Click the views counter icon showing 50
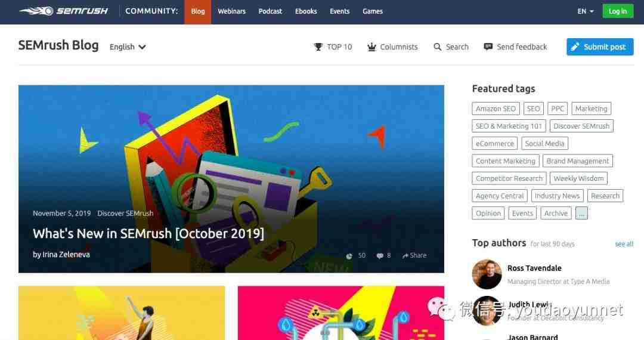Screen dimensions: 644x340 349,256
